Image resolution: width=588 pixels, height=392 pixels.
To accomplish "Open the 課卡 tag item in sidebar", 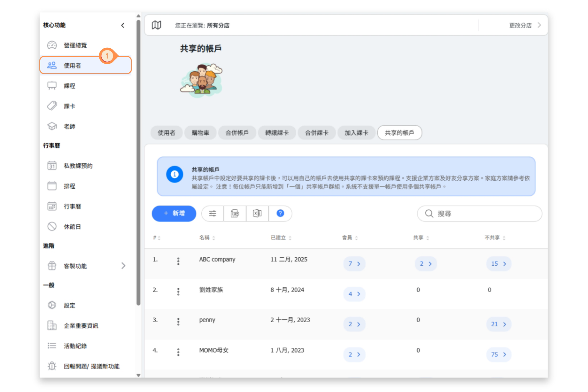I will pos(69,106).
